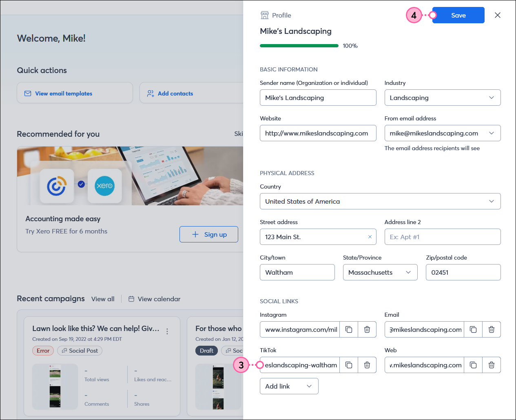Open the Lawn campaign thumbnail

tap(55, 386)
